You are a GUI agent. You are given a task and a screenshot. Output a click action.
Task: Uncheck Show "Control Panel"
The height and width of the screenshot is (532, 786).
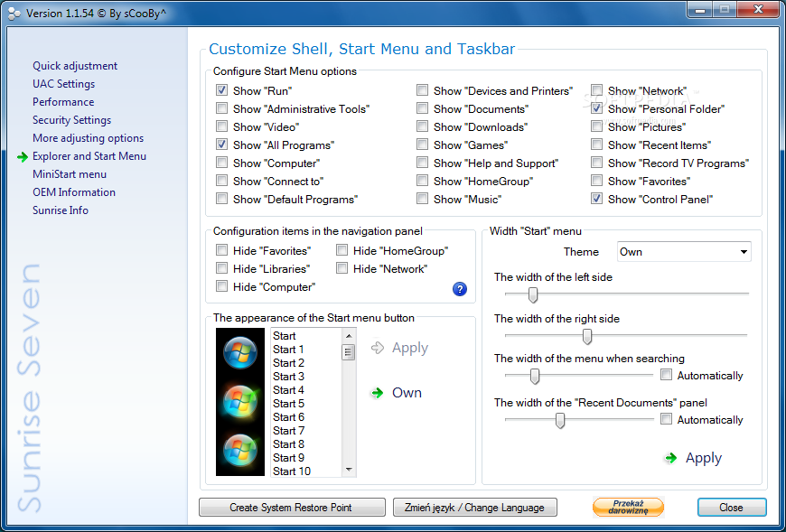click(596, 199)
